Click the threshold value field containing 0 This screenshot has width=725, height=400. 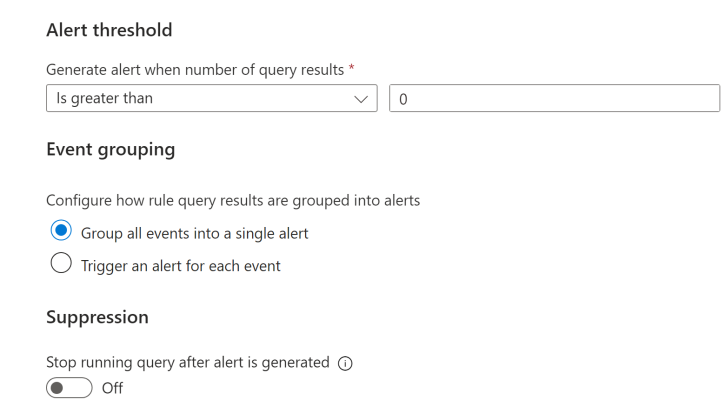pyautogui.click(x=554, y=98)
